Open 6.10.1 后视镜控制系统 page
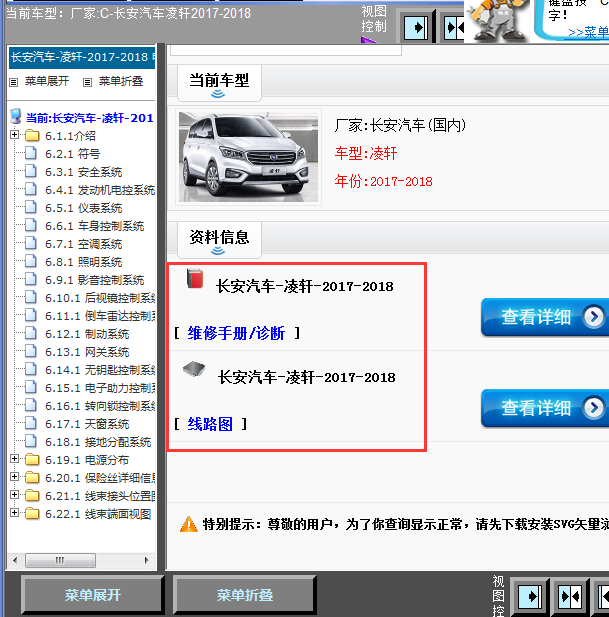This screenshot has height=617, width=609. (100, 298)
